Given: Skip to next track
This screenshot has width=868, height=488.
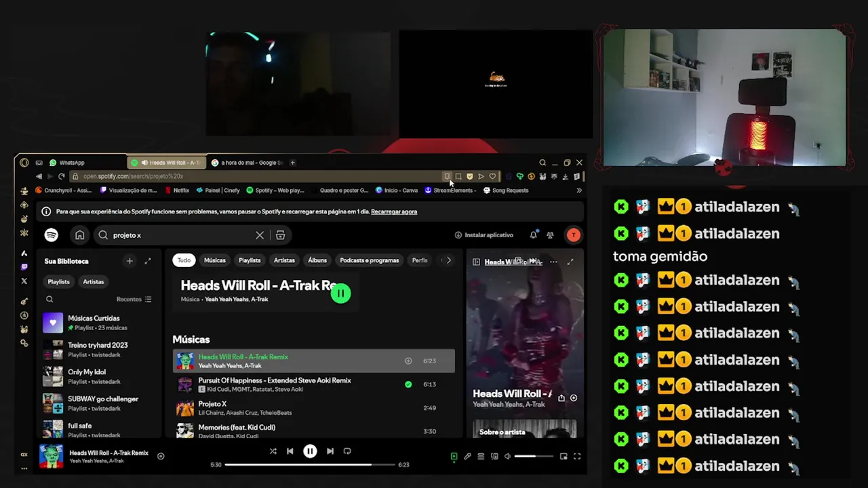Looking at the screenshot, I should point(330,451).
